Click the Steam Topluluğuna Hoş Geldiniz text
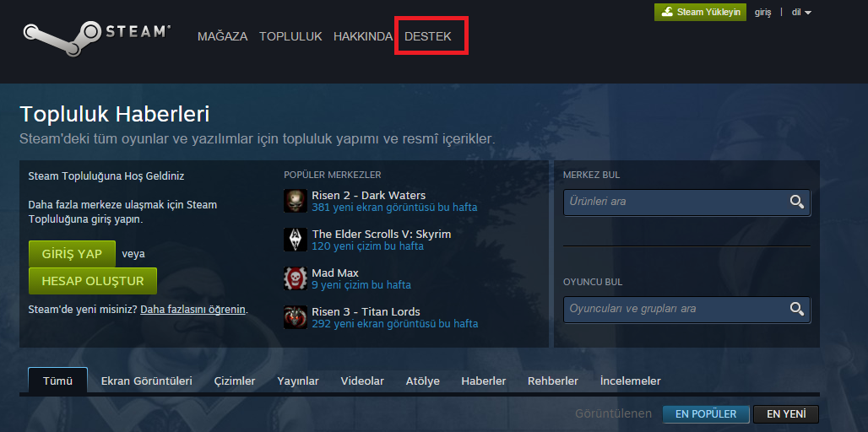Screen dimensions: 868x432 (x=106, y=176)
